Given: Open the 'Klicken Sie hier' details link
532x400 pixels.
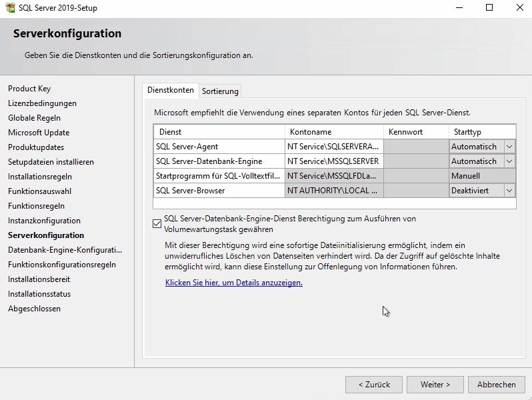Looking at the screenshot, I should pos(233,283).
